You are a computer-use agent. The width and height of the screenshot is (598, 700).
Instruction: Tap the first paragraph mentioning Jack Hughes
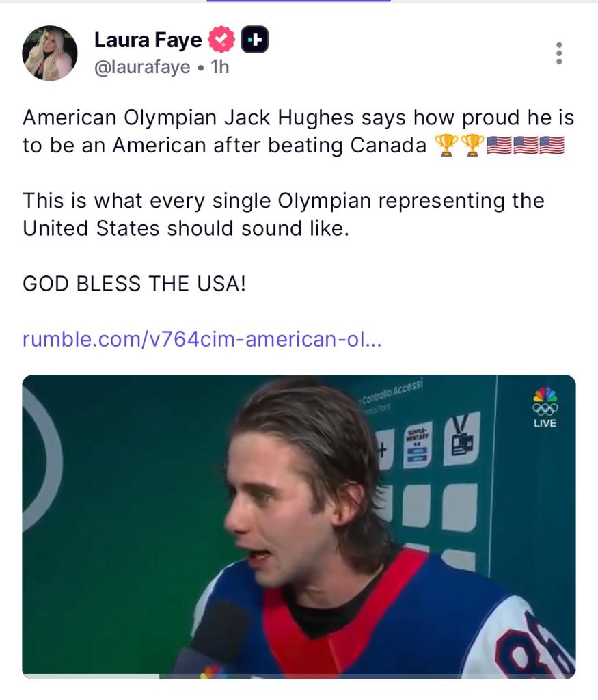299,133
